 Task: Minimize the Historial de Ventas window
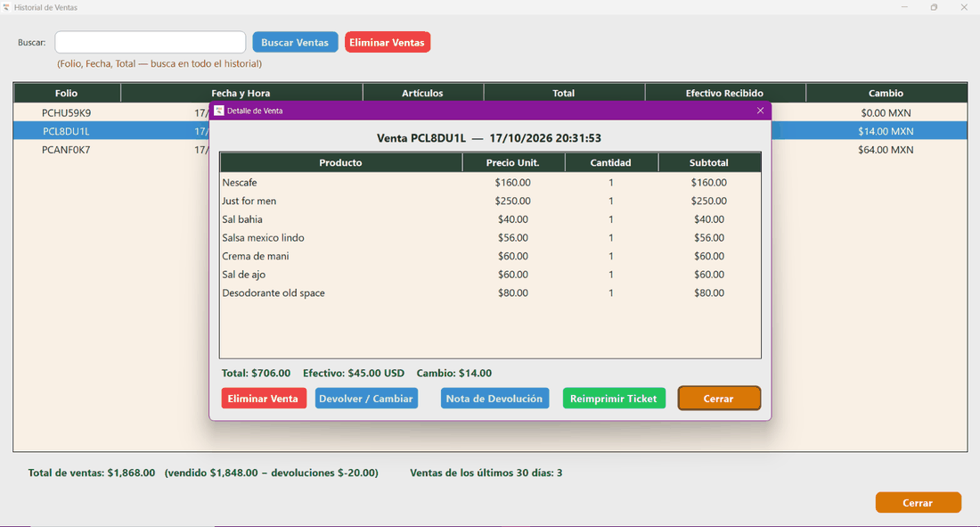point(904,7)
